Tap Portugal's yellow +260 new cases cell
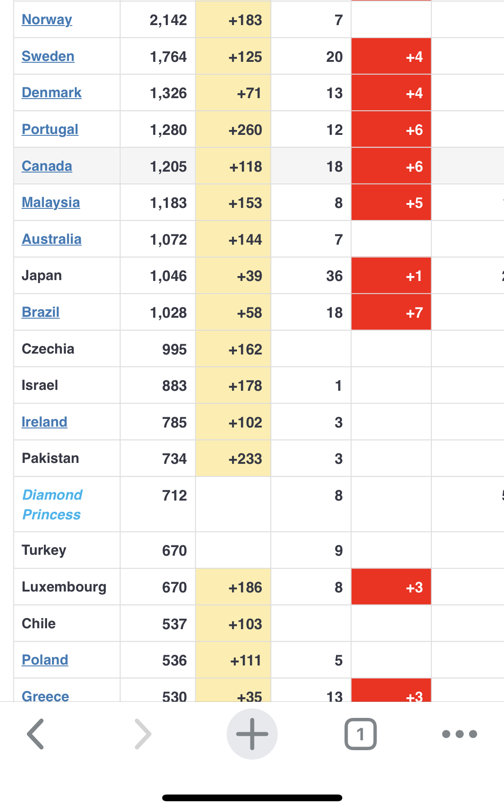The image size is (504, 812). pyautogui.click(x=233, y=130)
